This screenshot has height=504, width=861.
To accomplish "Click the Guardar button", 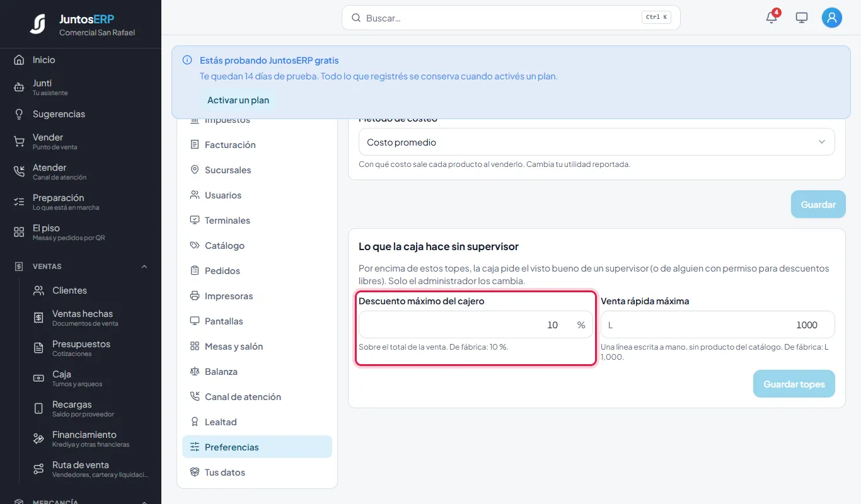I will pyautogui.click(x=818, y=205).
